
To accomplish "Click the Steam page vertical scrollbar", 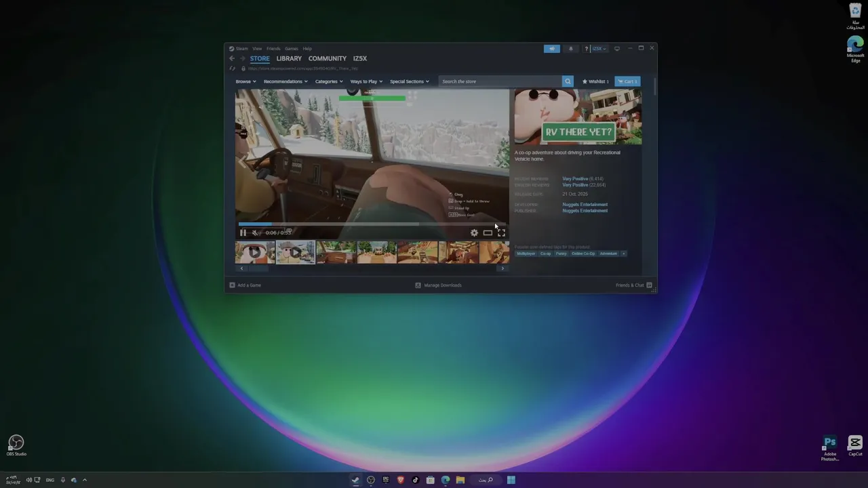I will pyautogui.click(x=654, y=86).
